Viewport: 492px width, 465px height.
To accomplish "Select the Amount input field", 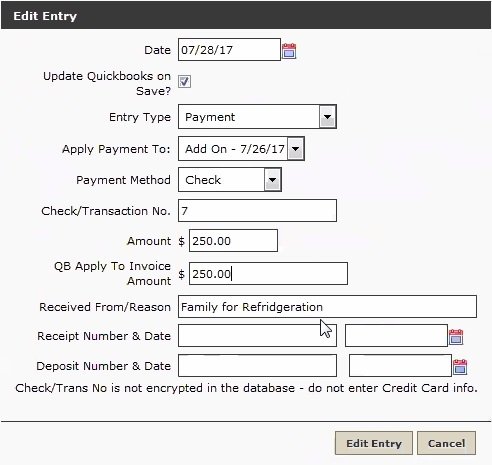I will click(233, 241).
